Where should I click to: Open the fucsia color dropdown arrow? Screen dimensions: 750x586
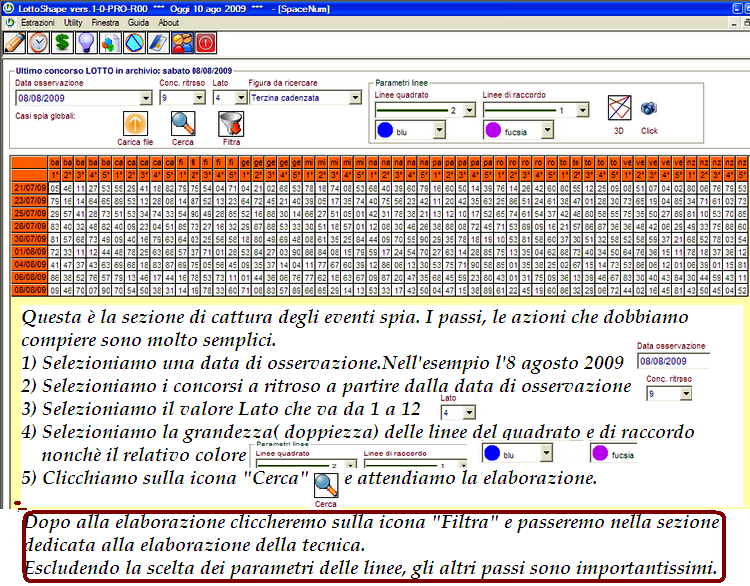pos(548,130)
